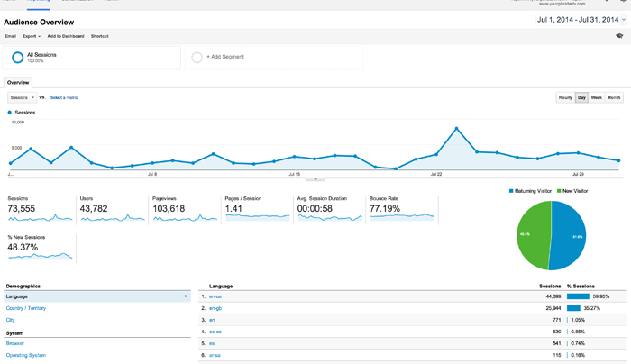Image resolution: width=631 pixels, height=364 pixels.
Task: Switch the chart to Day view
Action: (581, 97)
